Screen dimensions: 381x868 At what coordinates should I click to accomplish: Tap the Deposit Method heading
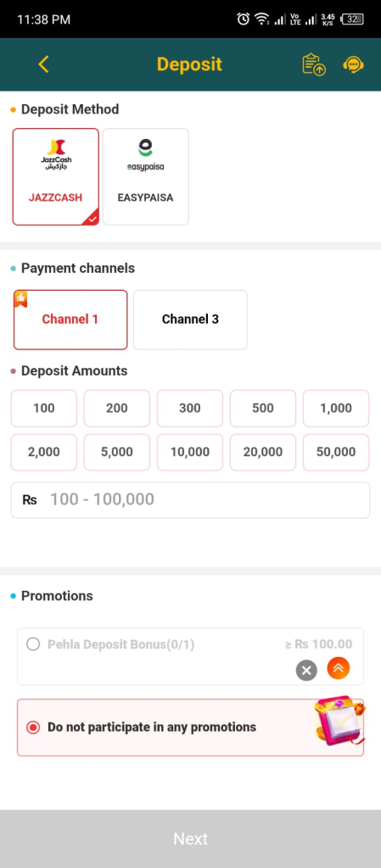pyautogui.click(x=70, y=109)
